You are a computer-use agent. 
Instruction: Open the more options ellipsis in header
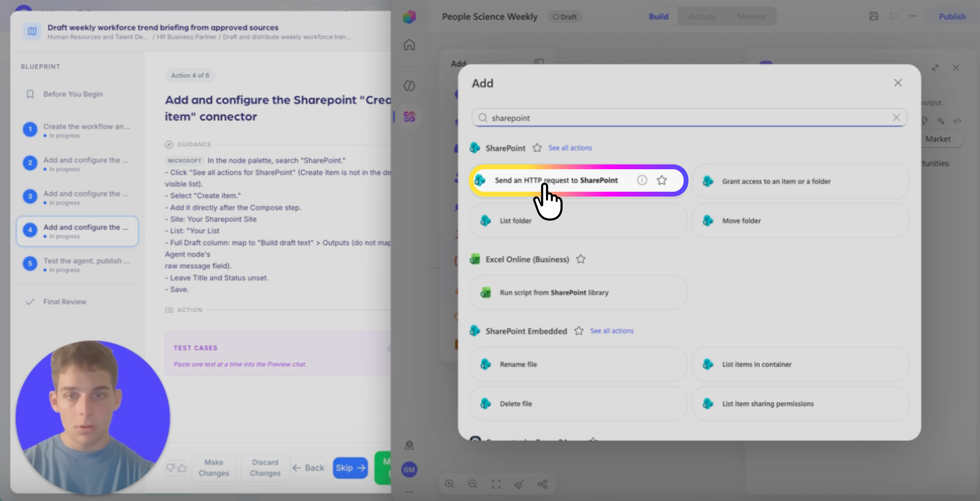(913, 16)
